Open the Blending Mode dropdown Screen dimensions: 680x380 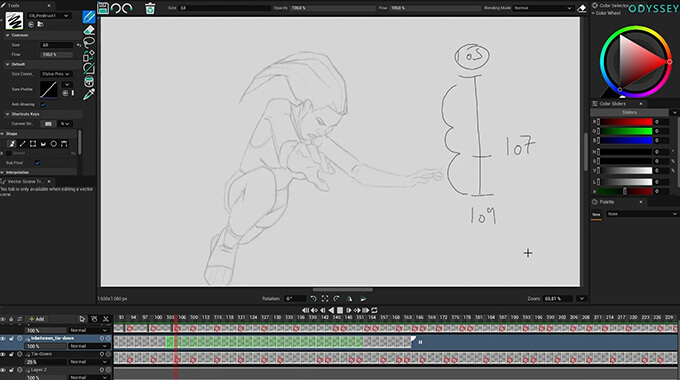point(543,8)
